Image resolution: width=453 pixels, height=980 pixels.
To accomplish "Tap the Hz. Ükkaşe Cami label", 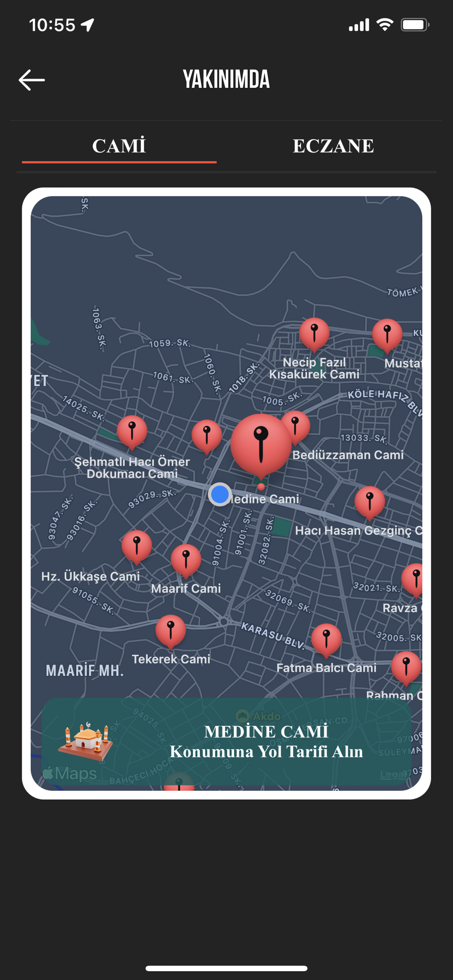I will [x=91, y=576].
